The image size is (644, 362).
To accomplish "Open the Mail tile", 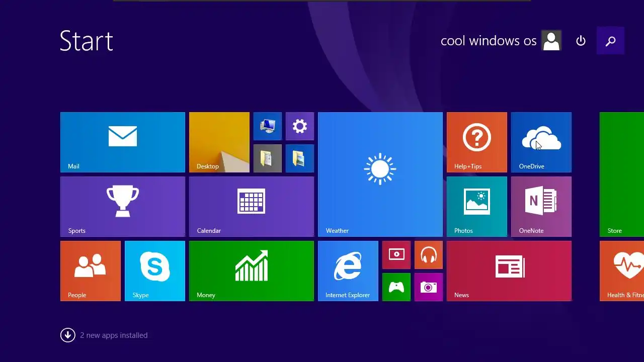I will [123, 142].
